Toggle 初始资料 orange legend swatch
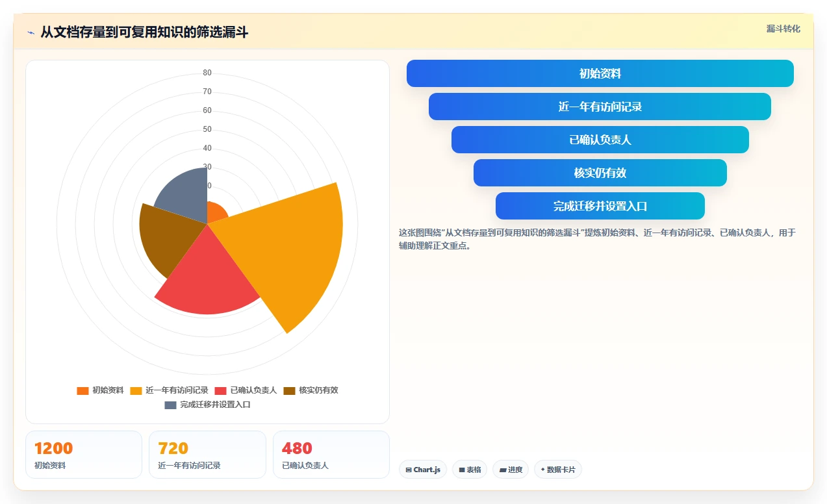 click(x=83, y=390)
